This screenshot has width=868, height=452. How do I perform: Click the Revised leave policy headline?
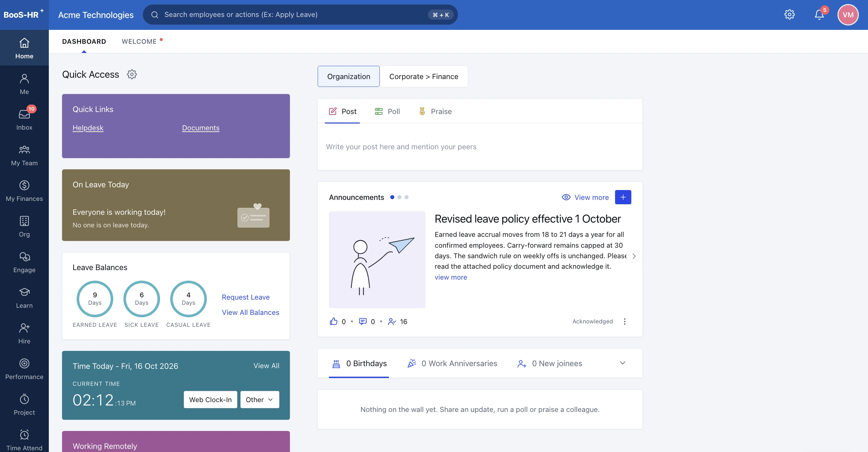tap(528, 219)
